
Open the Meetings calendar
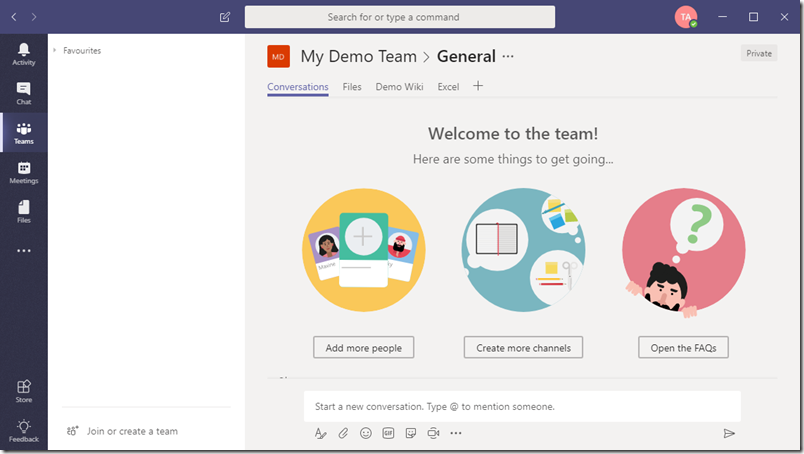(x=24, y=172)
